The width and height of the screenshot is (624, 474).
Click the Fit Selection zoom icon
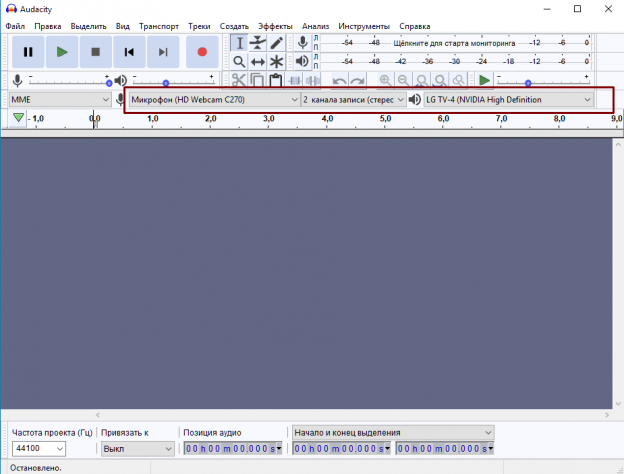tap(421, 80)
